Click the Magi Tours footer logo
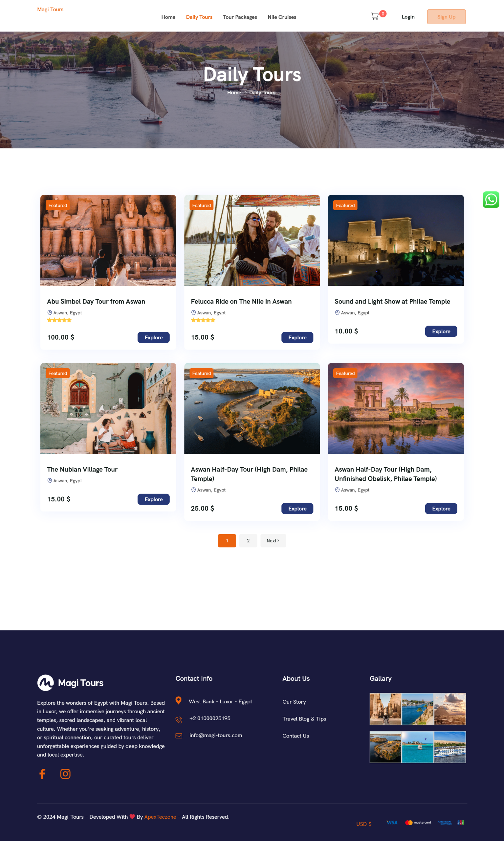The width and height of the screenshot is (504, 841). tap(70, 683)
